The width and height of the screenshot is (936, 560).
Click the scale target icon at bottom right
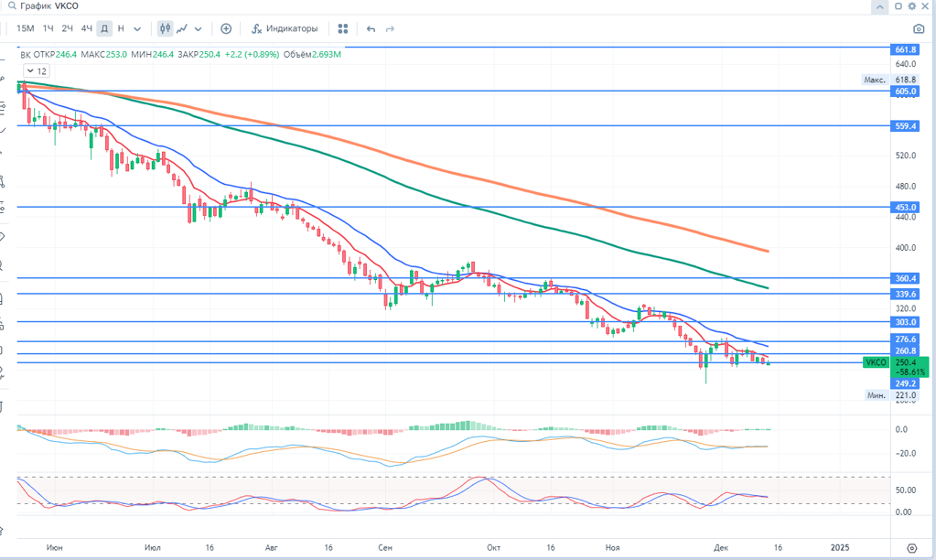tap(911, 547)
